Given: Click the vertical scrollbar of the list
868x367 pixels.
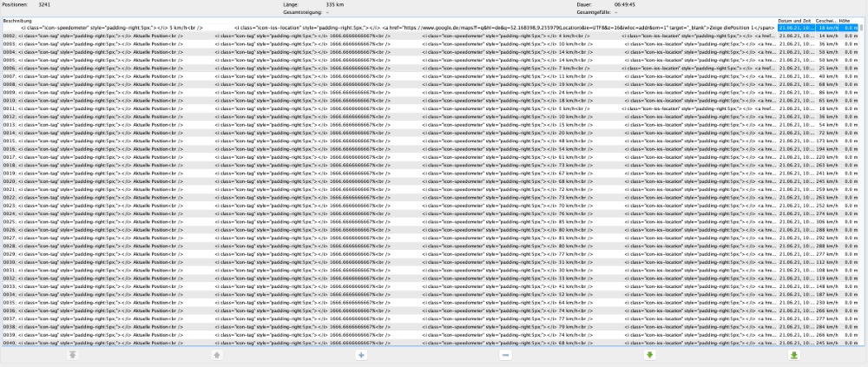Looking at the screenshot, I should click(864, 174).
